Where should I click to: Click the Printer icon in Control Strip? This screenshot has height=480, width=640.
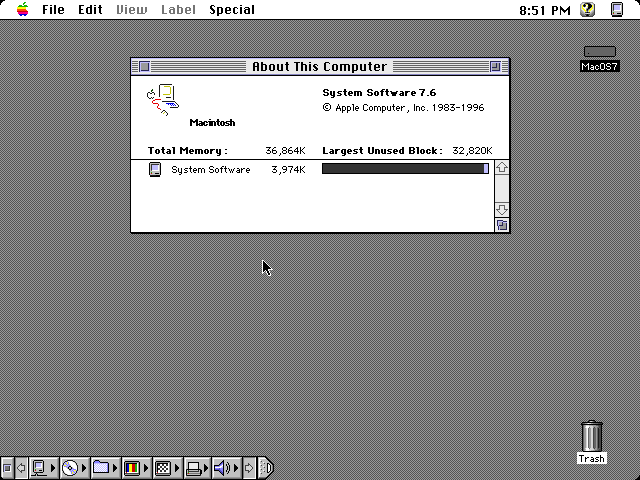(x=194, y=468)
